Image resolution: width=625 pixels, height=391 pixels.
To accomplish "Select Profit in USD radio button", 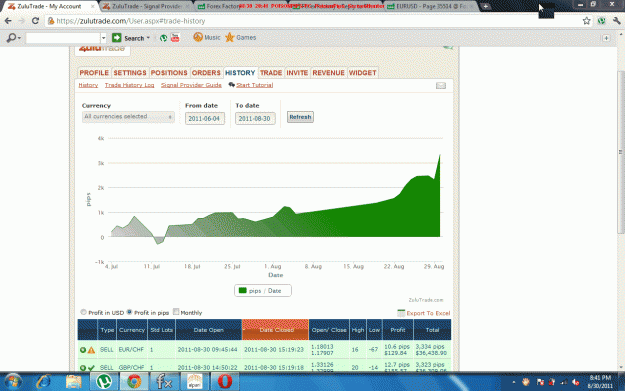I will 83,312.
